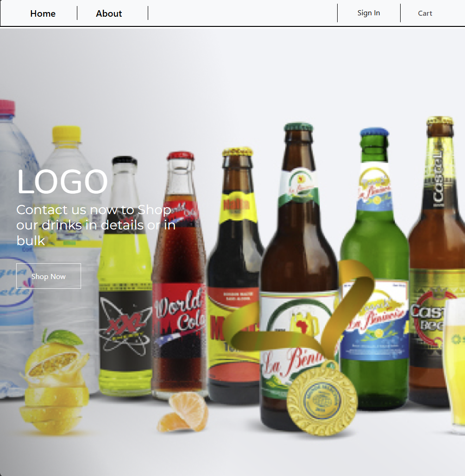Viewport: 465px width, 476px height.
Task: Open the Home page link
Action: (43, 13)
